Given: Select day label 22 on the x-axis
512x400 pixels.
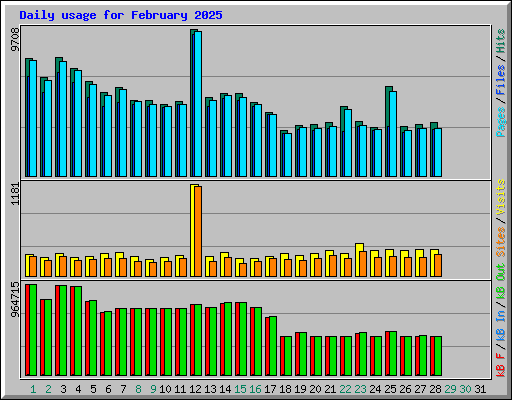Looking at the screenshot, I should pos(345,389).
